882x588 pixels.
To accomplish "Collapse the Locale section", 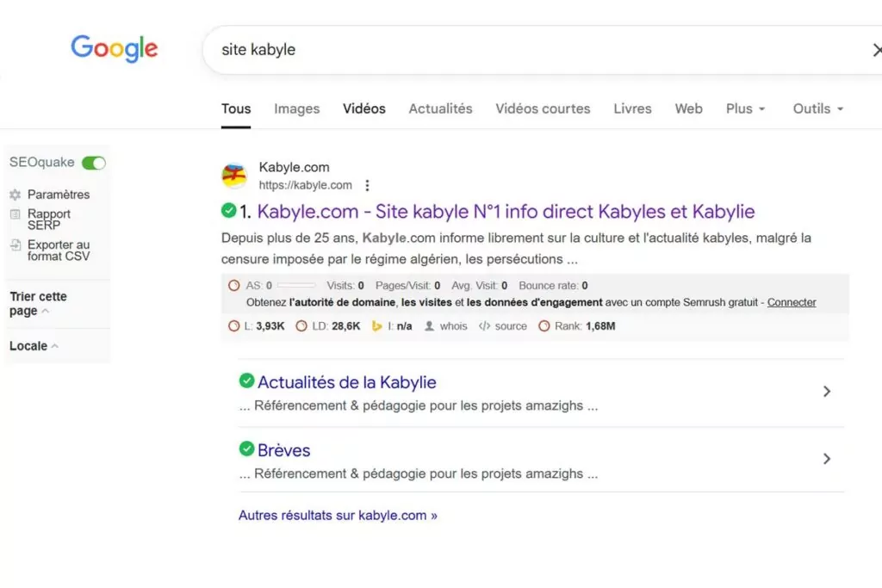I will click(x=34, y=346).
